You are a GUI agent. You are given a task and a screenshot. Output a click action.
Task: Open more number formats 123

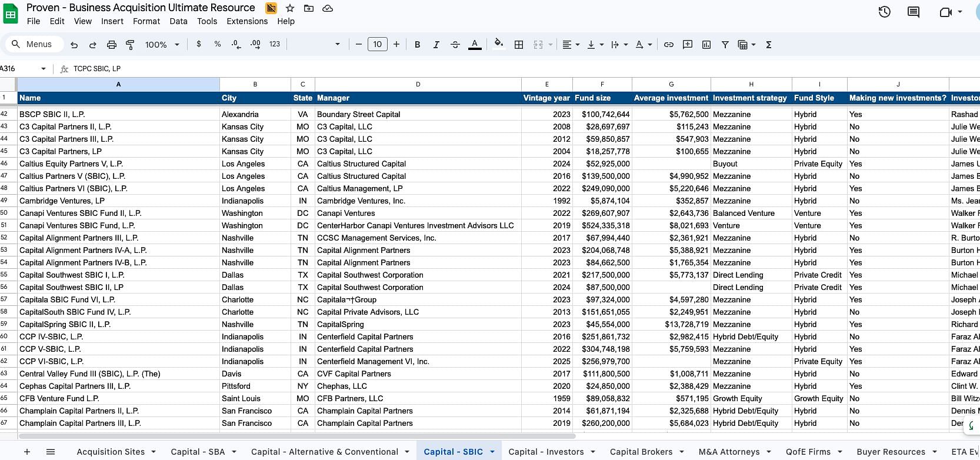point(275,44)
